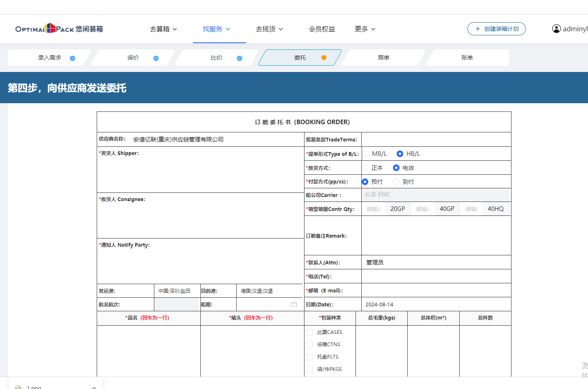
Task: Click the 发货人 Shipper text area
Action: click(200, 174)
